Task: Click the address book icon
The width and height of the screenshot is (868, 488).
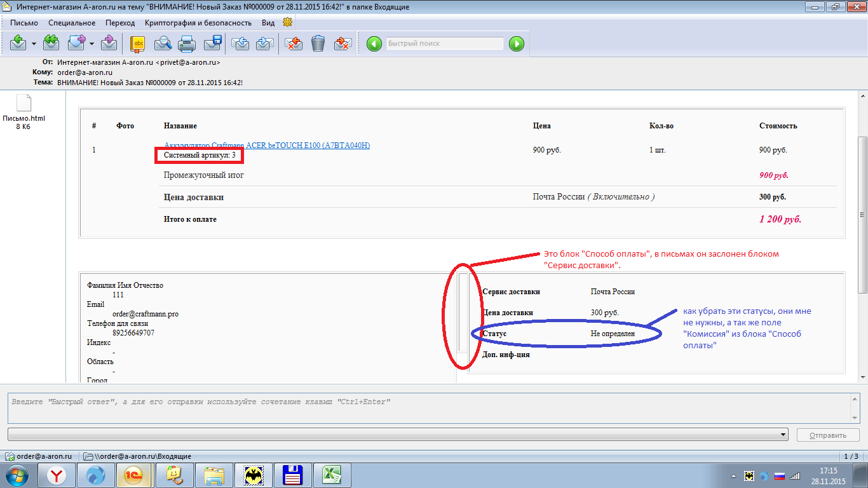Action: click(137, 43)
